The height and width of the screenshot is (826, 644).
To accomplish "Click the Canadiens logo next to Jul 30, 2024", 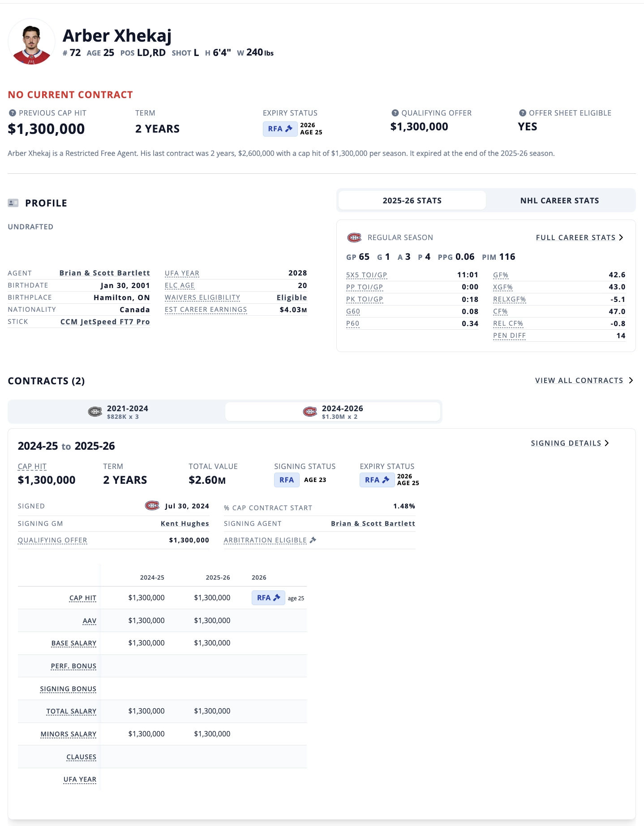I will (152, 506).
